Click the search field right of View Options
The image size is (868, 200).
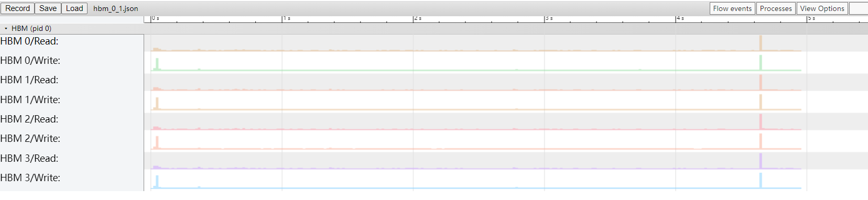click(858, 8)
